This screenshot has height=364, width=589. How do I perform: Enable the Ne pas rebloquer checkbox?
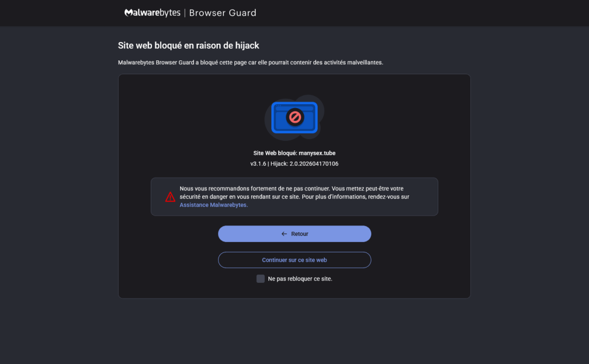pyautogui.click(x=260, y=278)
